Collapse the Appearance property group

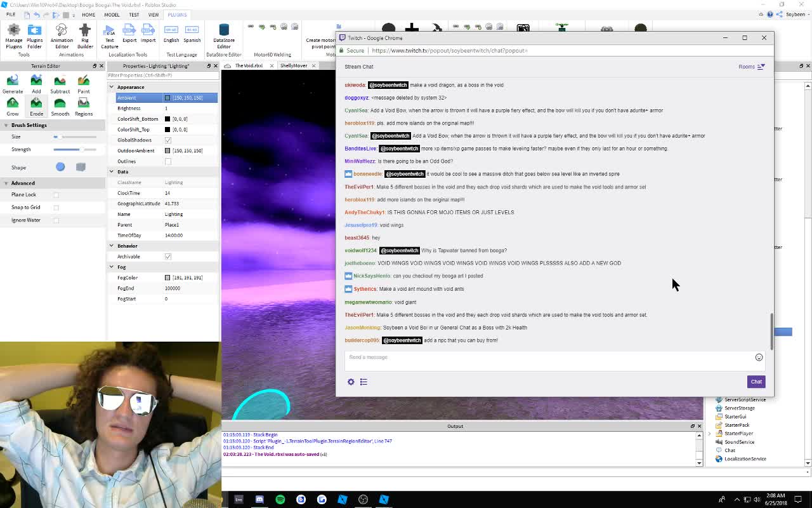(111, 87)
